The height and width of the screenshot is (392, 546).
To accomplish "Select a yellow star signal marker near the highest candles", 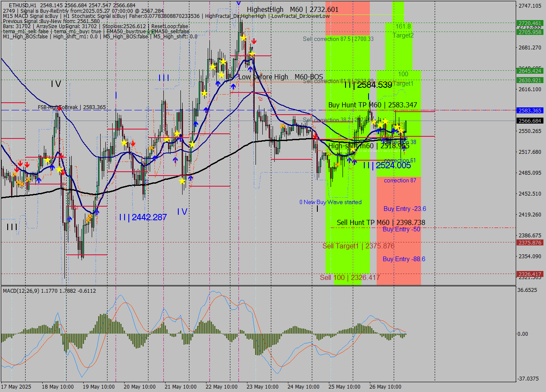I will 244,38.
